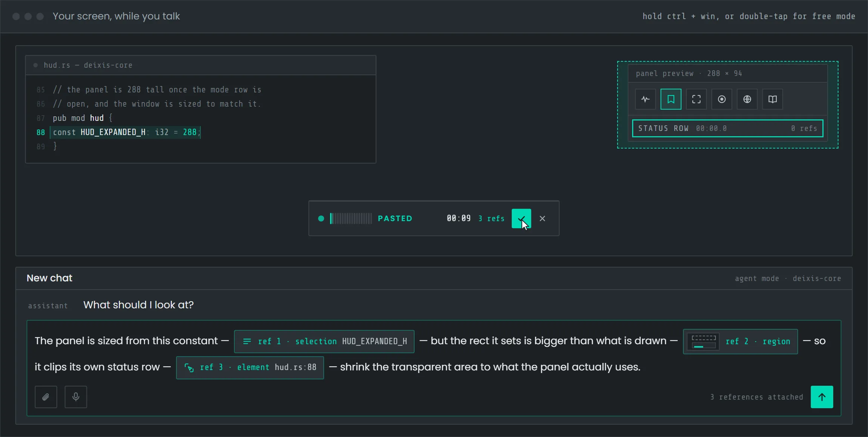Click the microphone voice input button

[76, 397]
